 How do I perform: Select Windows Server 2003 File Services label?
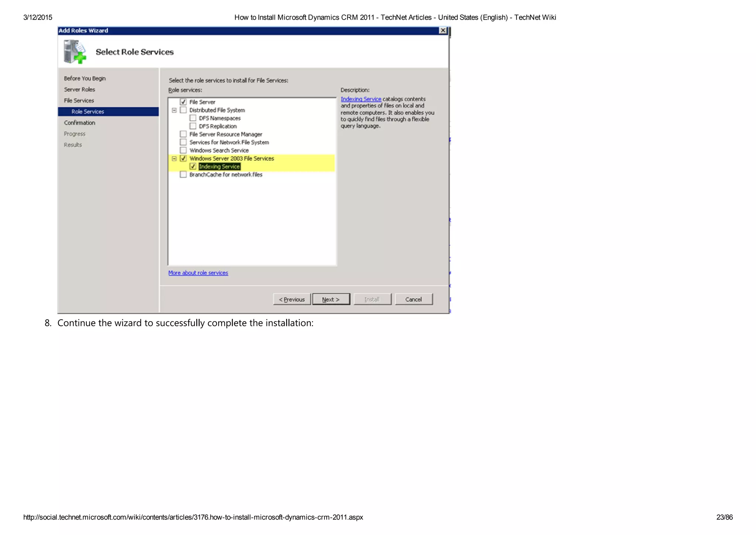tap(231, 159)
